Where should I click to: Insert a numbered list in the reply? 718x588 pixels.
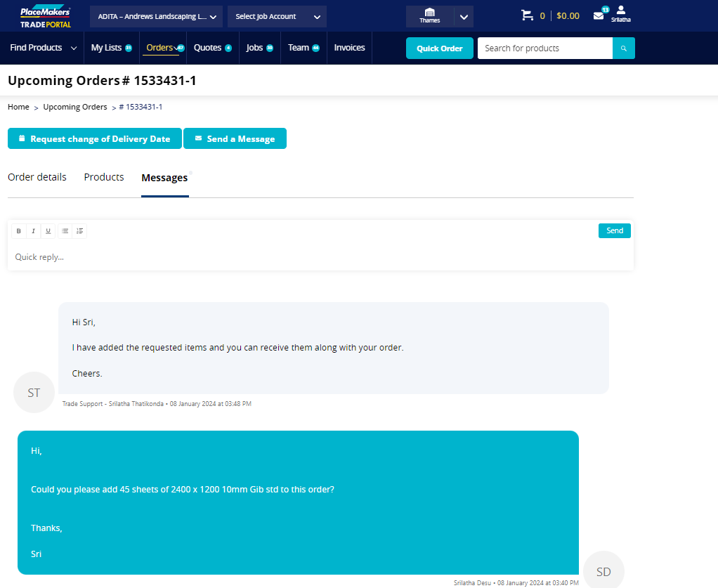[79, 230]
